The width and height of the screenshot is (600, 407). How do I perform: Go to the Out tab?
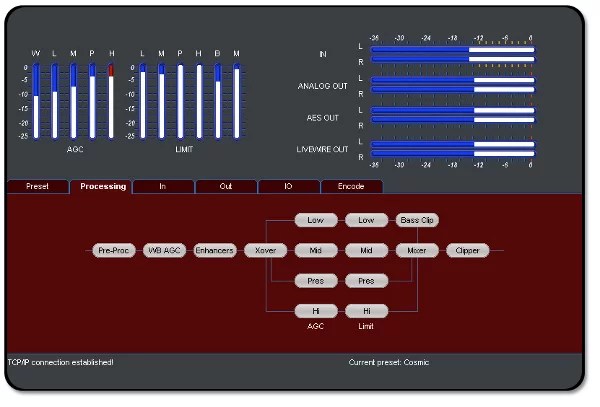tap(225, 186)
